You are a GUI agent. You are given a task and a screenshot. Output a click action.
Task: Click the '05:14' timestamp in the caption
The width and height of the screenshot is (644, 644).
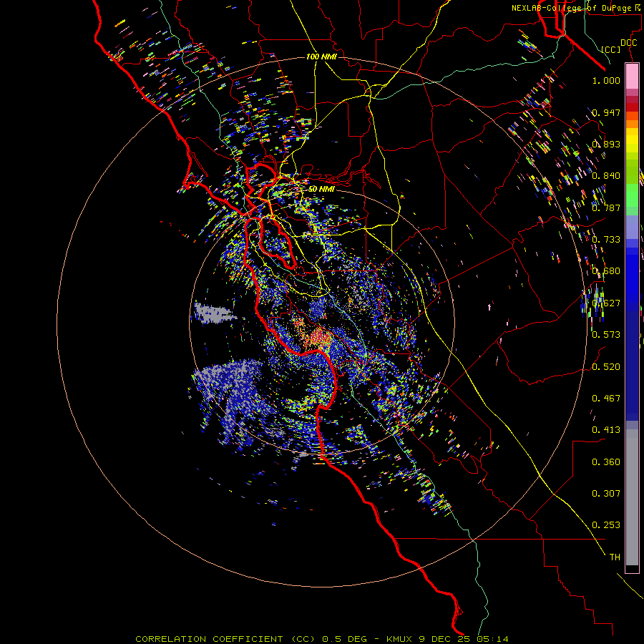point(492,639)
